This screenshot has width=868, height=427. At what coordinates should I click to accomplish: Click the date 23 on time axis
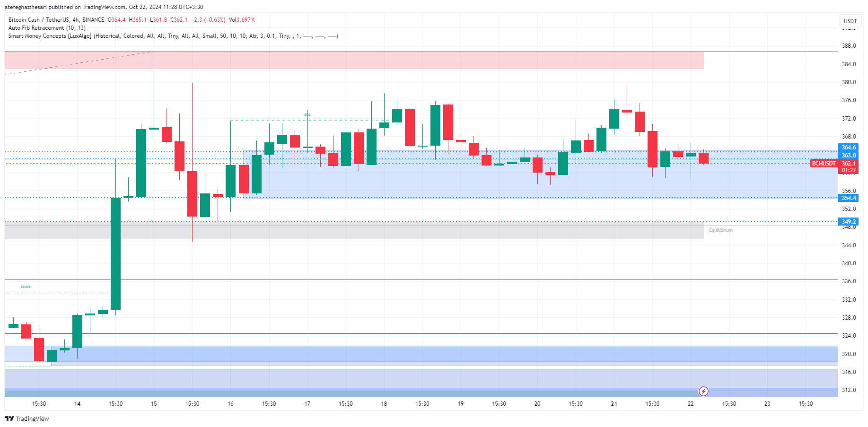(767, 404)
